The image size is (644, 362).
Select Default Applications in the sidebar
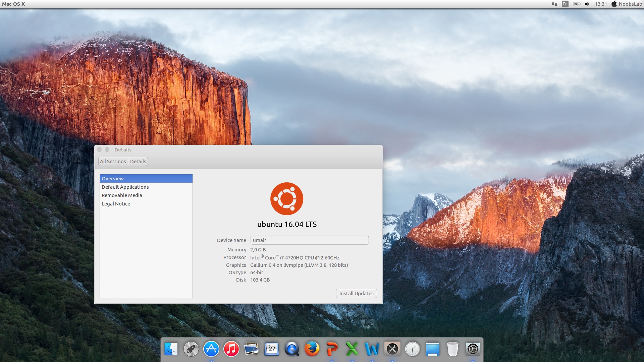tap(125, 187)
